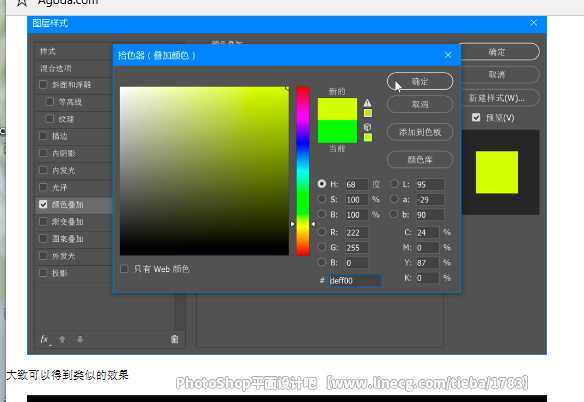Enable 图案叠加 pattern overlay checkbox
The image size is (584, 402).
[43, 238]
